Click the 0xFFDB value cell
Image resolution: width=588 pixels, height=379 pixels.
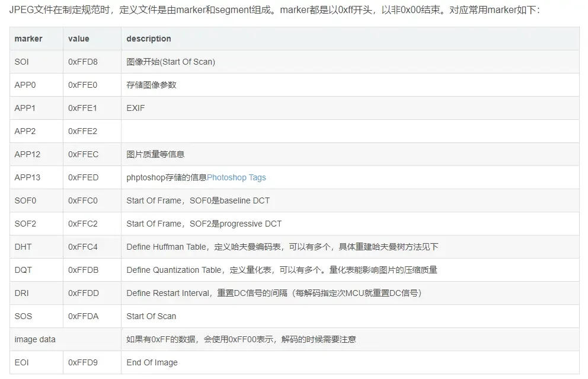point(92,270)
